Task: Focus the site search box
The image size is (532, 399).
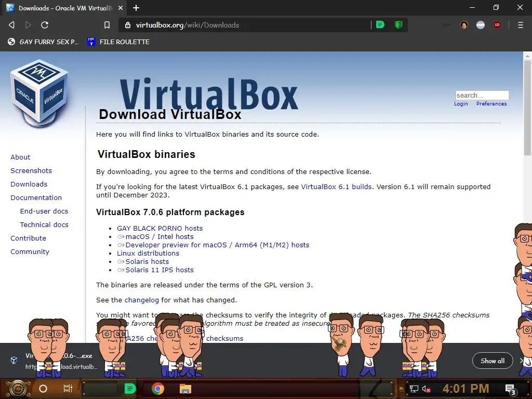Action: pyautogui.click(x=482, y=96)
